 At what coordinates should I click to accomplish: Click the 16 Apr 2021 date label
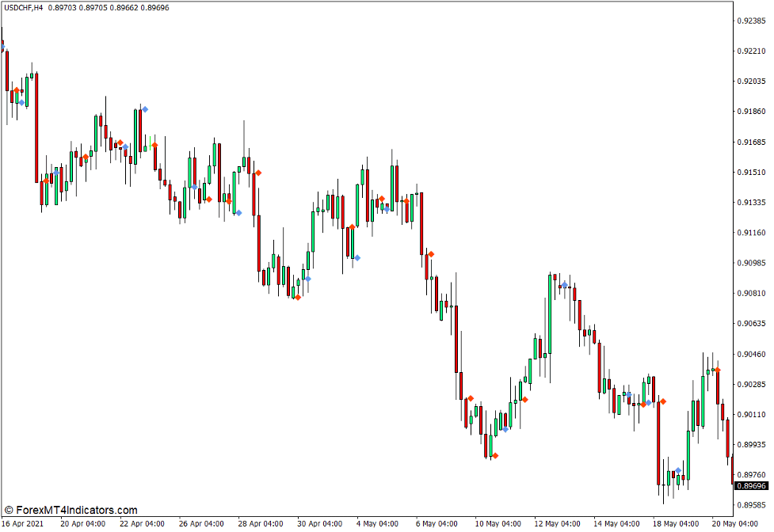point(21,523)
